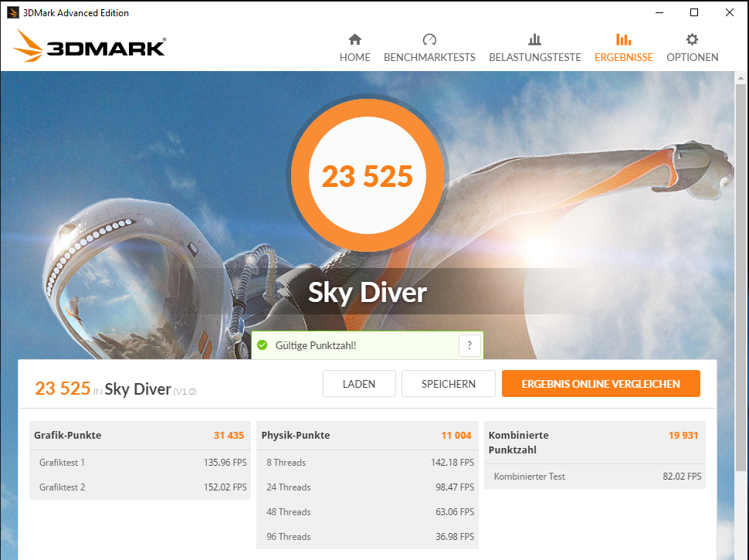Click the orange Ergebnisse chart icon
Screen dimensions: 749x560
pyautogui.click(x=623, y=39)
